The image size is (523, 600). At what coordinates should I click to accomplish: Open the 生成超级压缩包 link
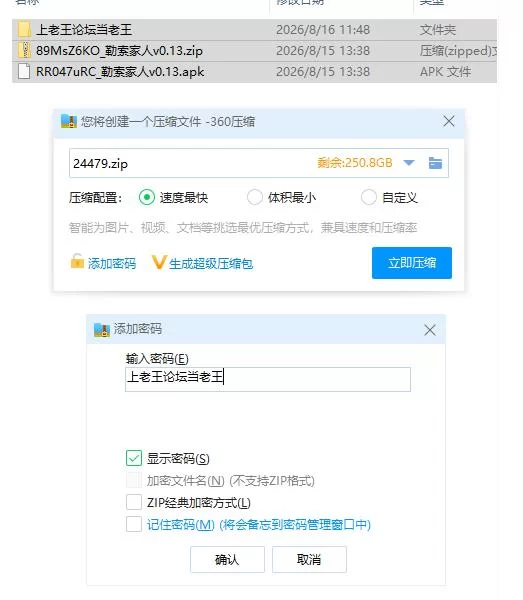point(211,264)
